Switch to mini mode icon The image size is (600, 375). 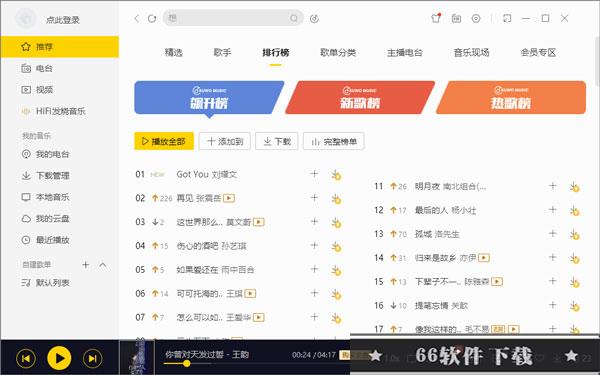(507, 18)
